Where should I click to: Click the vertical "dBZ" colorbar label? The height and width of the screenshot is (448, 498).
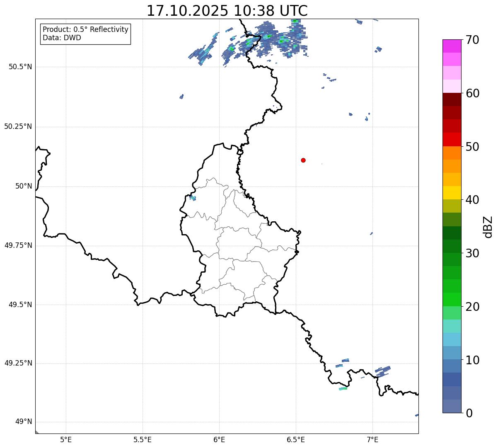(x=488, y=226)
